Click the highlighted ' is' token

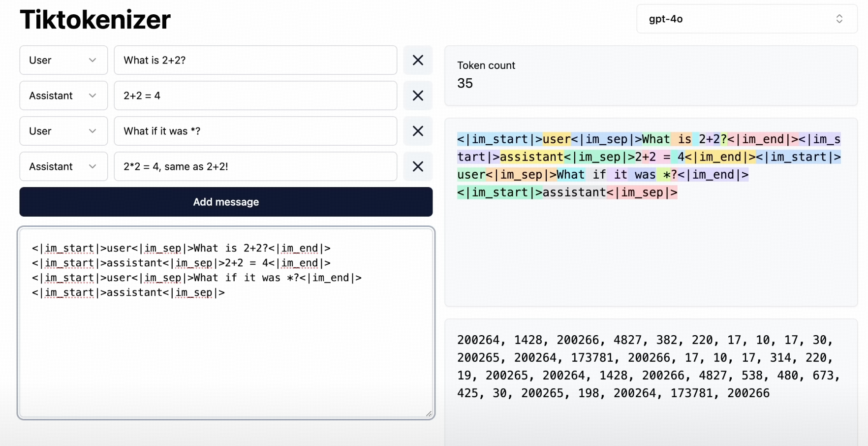click(x=681, y=139)
